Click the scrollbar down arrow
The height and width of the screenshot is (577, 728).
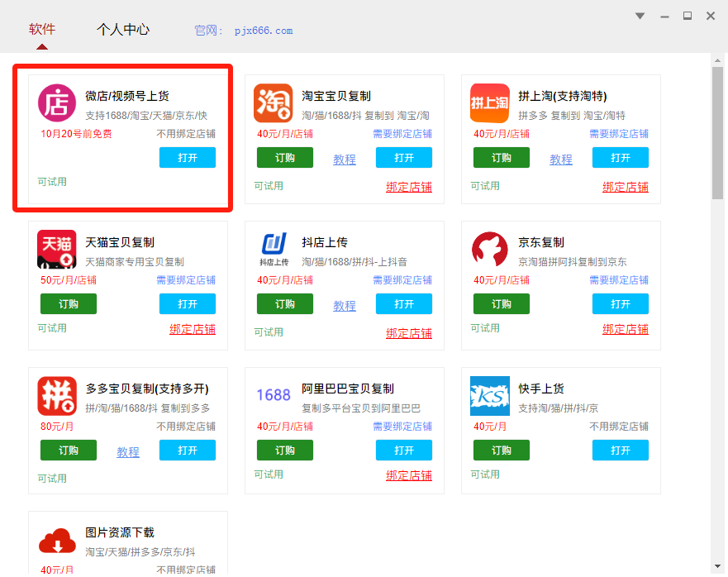pyautogui.click(x=718, y=566)
